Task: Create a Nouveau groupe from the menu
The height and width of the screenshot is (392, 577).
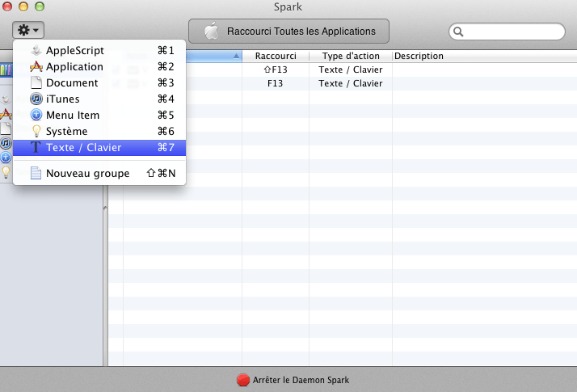Action: click(x=99, y=173)
